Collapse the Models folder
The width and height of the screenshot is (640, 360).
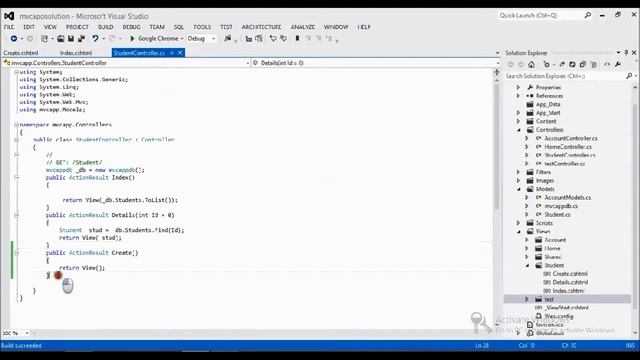click(x=519, y=189)
